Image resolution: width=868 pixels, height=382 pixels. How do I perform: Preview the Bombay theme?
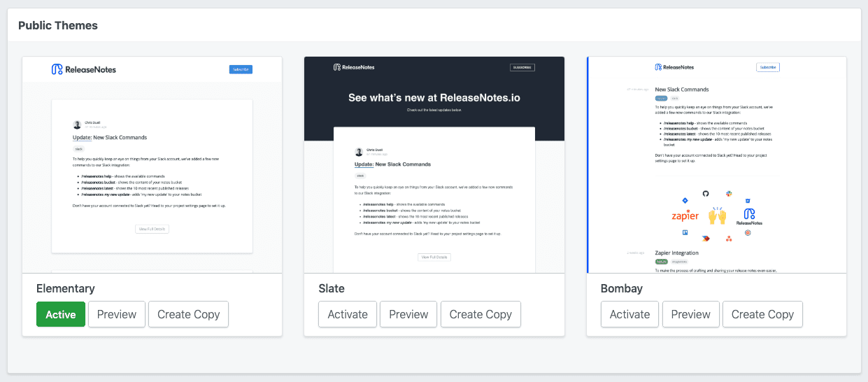click(690, 314)
